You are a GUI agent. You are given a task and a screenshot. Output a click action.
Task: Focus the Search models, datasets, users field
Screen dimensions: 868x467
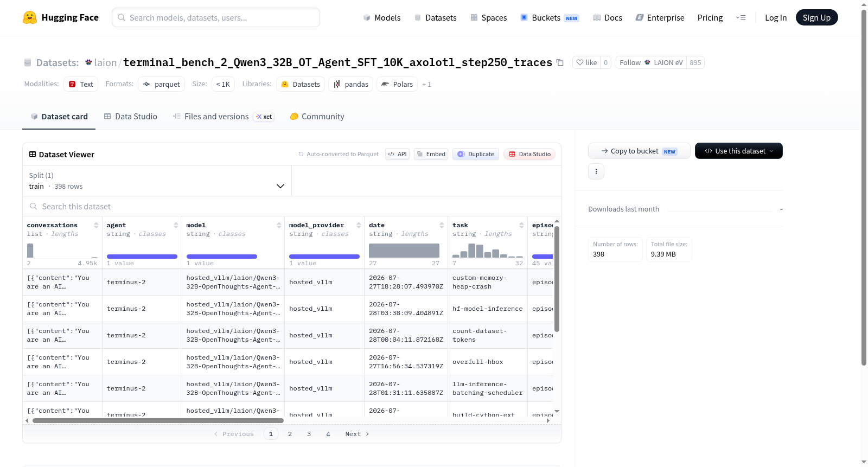click(216, 17)
